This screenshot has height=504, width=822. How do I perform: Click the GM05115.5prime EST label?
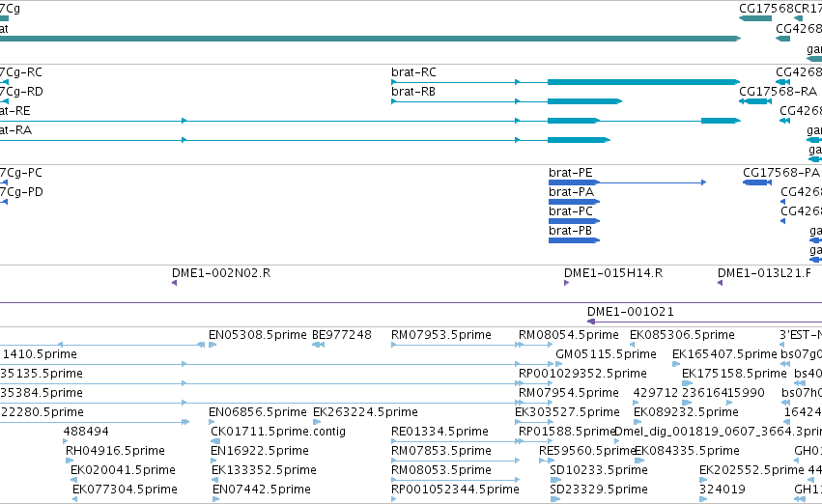tap(606, 354)
